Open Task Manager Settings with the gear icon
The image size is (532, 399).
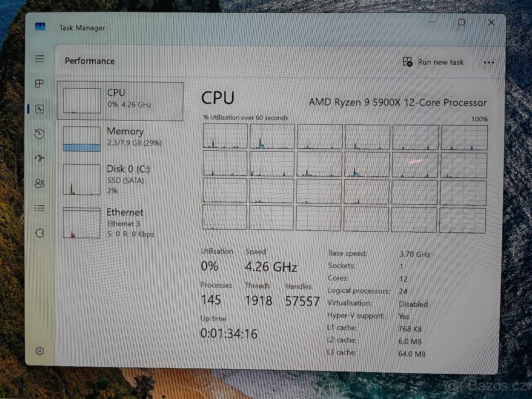39,351
